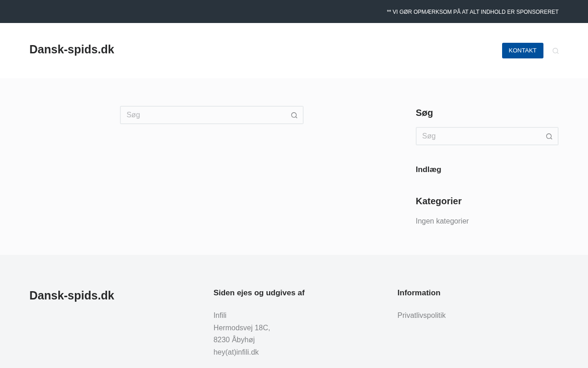Click the Dansk-spids.dk logo in the header
Image resolution: width=588 pixels, height=368 pixels.
pos(72,50)
